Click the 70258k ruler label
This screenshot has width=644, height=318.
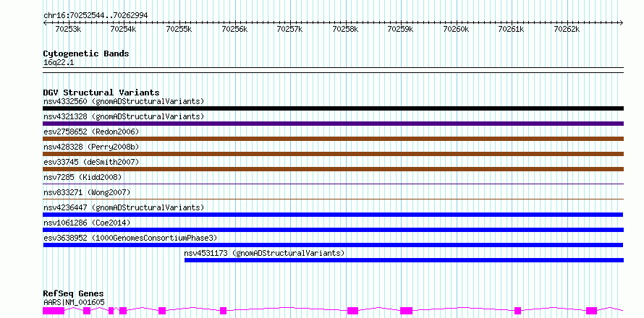[345, 29]
